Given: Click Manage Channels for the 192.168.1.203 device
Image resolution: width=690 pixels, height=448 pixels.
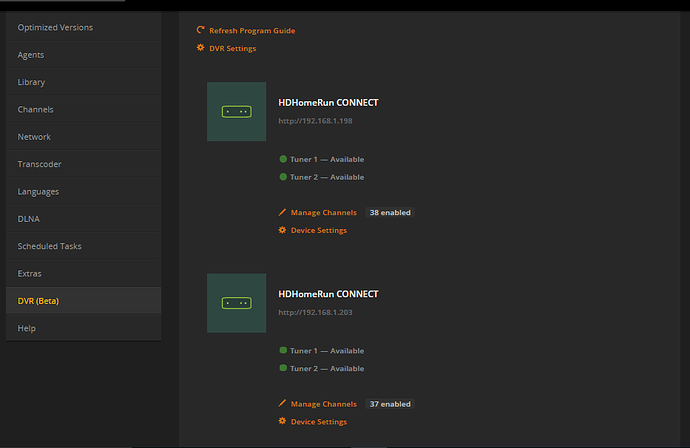Looking at the screenshot, I should pos(323,404).
